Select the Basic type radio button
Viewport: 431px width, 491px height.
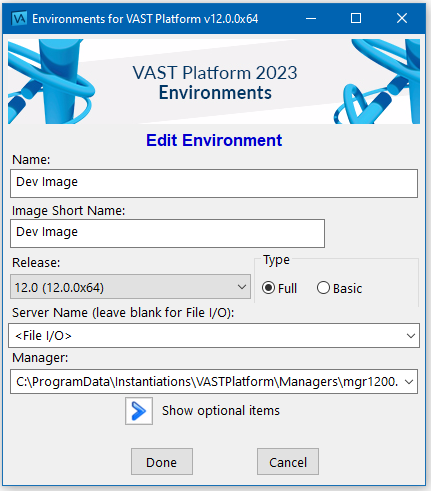coord(323,288)
